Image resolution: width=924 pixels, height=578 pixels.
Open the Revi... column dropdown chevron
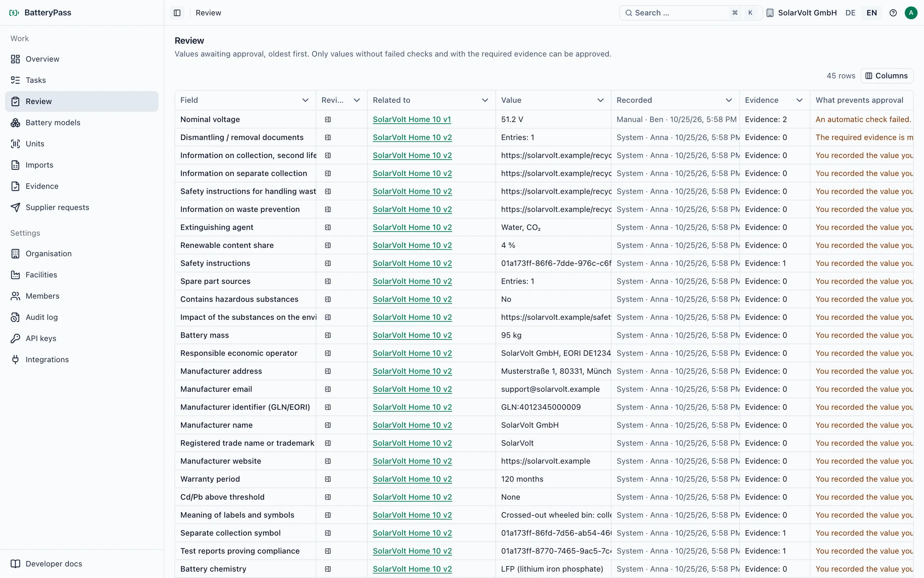[357, 100]
